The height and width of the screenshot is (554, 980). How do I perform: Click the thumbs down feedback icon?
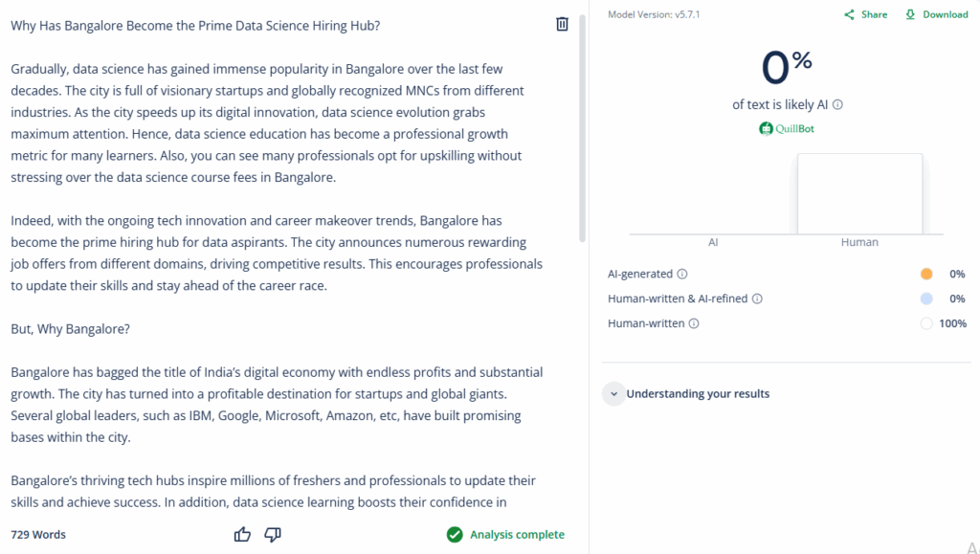coord(273,535)
